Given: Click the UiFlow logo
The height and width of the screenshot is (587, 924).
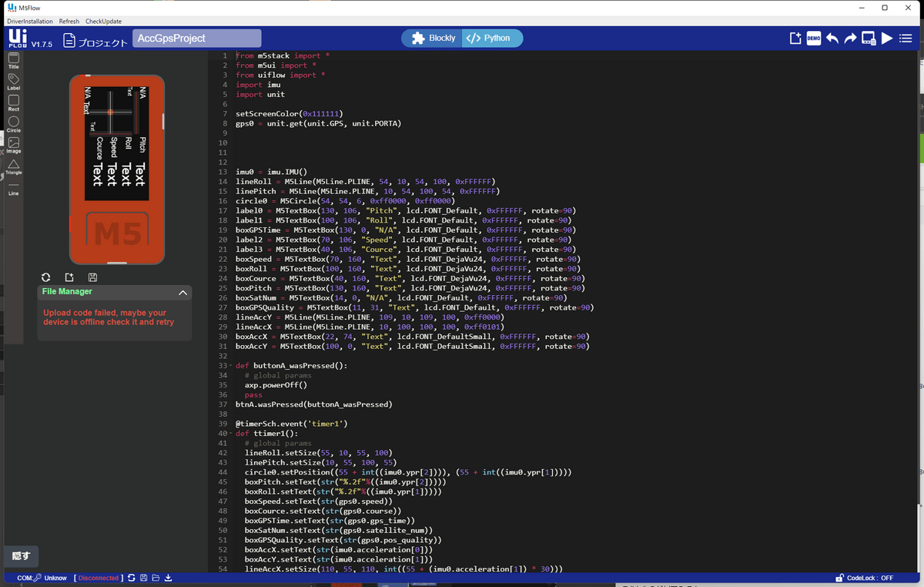Looking at the screenshot, I should [x=17, y=40].
